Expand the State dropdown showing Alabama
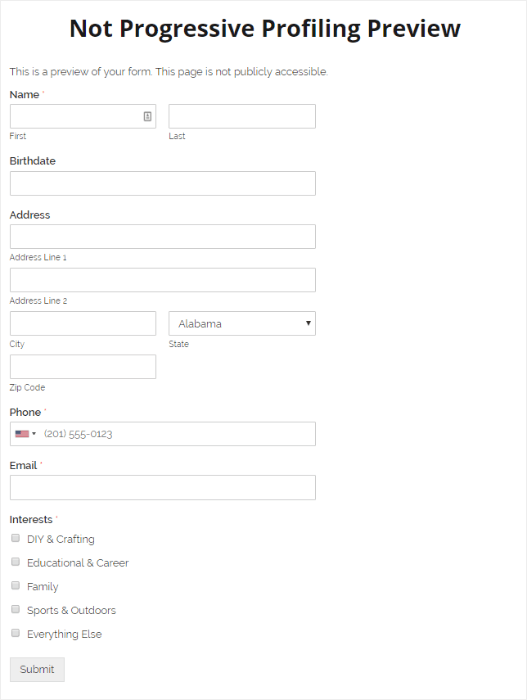 pos(242,323)
